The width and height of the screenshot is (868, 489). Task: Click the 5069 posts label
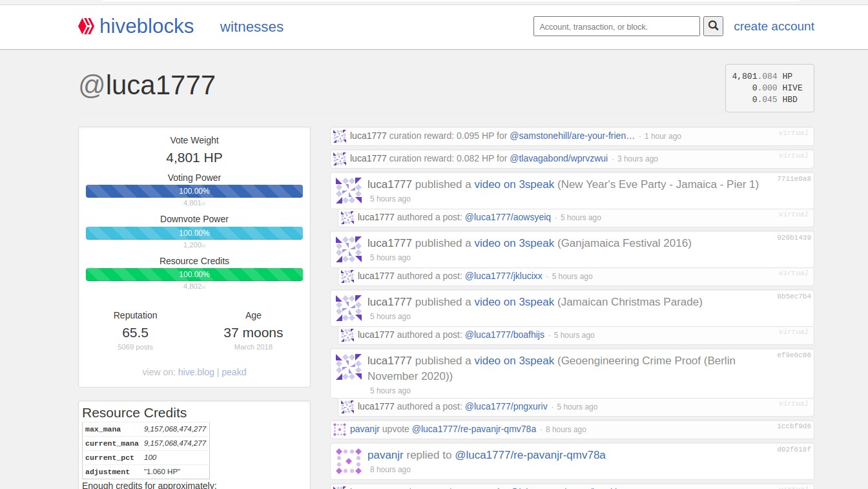coord(136,347)
